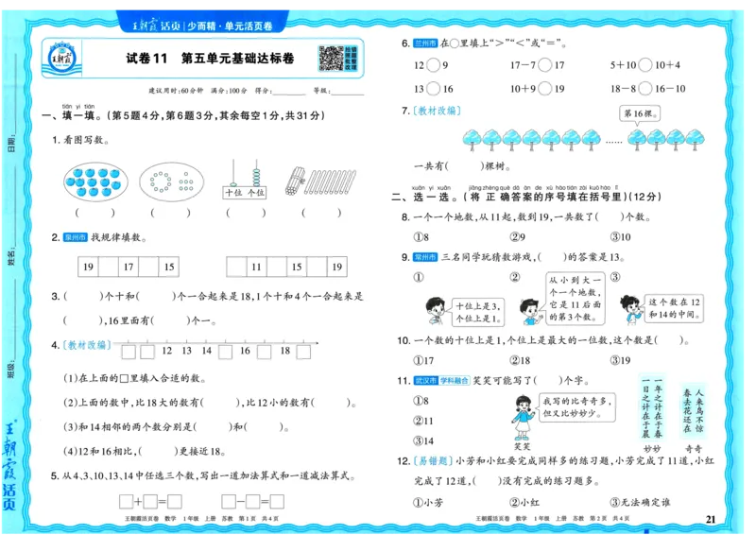Click the first empty box of the addition equation
Viewport: 756px width, 535px height.
coord(127,502)
